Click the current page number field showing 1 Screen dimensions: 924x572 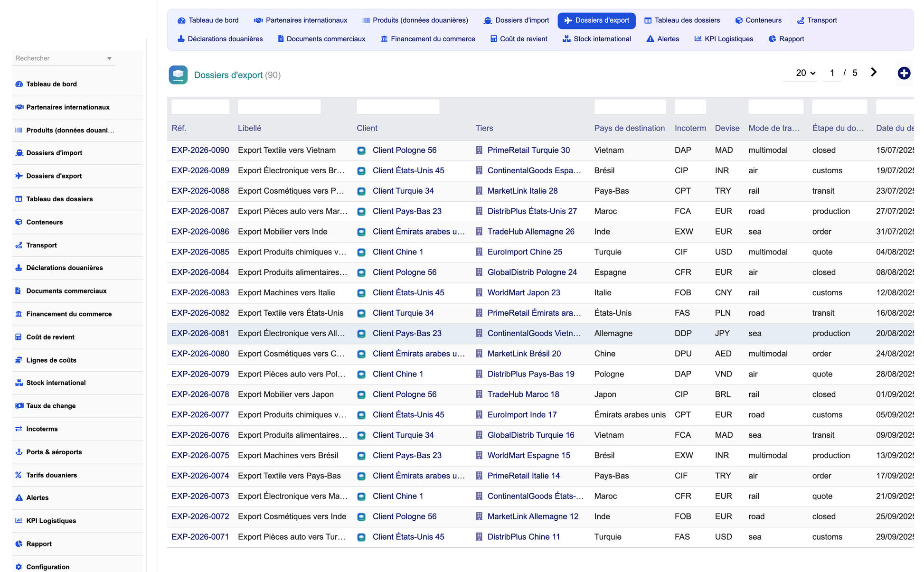(x=832, y=73)
